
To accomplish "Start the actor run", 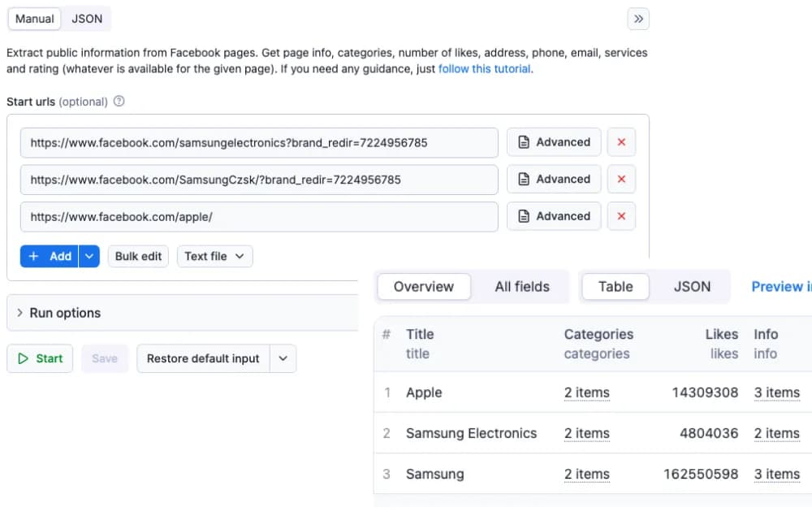I will [x=40, y=358].
